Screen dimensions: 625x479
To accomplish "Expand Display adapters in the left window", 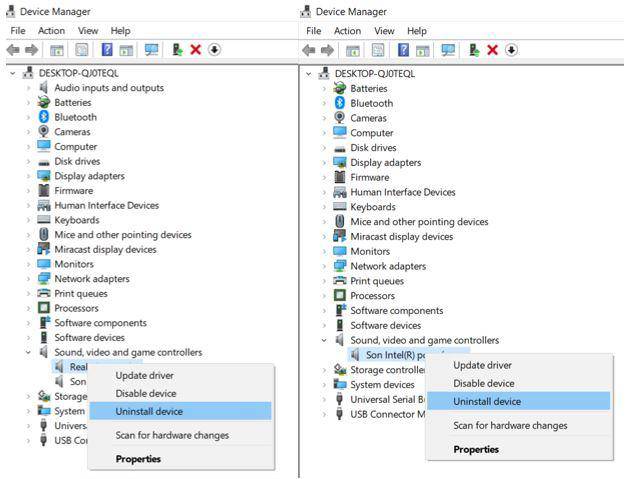I will click(x=28, y=176).
